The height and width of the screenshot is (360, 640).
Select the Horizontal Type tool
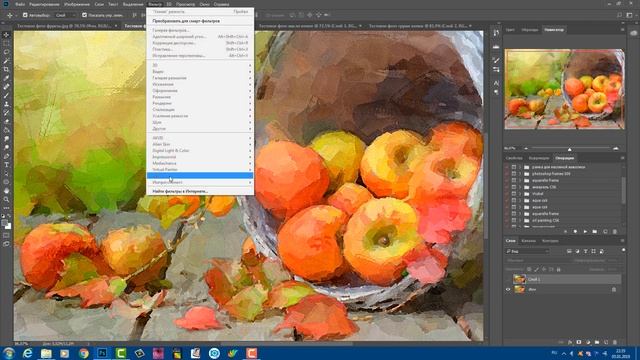6,165
